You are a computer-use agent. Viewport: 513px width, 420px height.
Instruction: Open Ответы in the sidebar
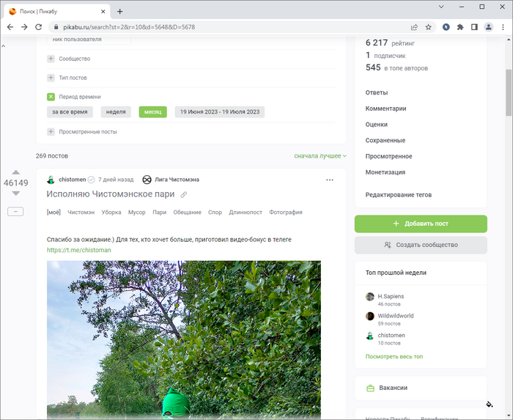[377, 92]
